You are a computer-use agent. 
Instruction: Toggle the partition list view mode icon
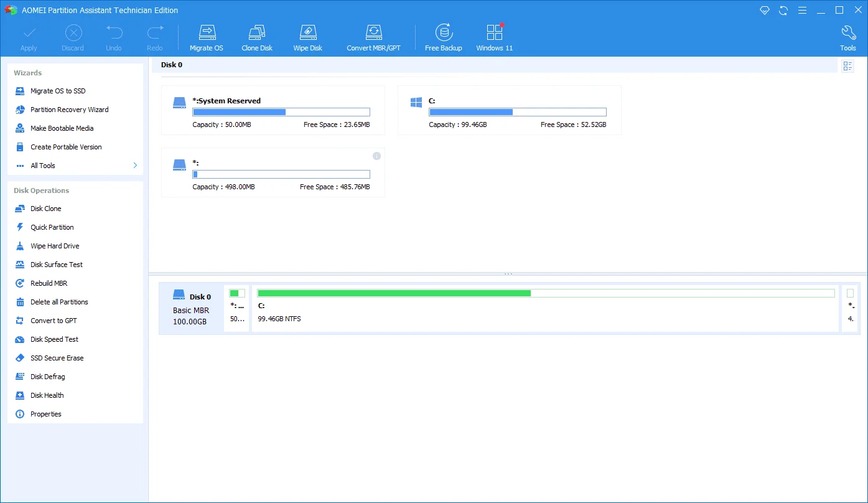point(847,66)
